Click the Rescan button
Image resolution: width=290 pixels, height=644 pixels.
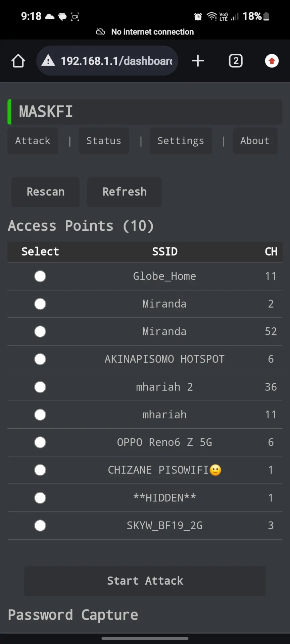[46, 192]
